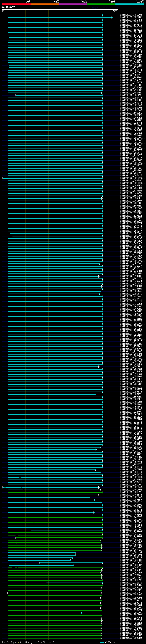Click the UniRef100_Q2Q9T1 hit name

pyautogui.click(x=131, y=583)
